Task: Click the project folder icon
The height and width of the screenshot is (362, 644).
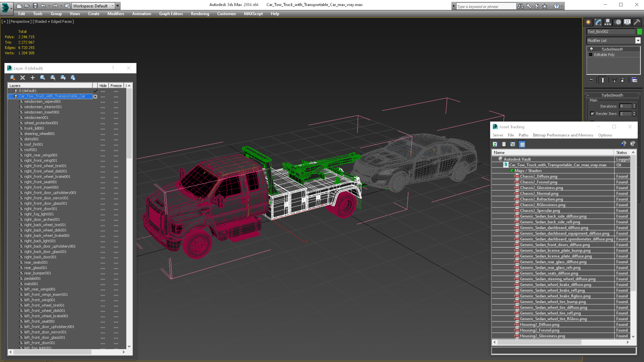Action: point(67,6)
